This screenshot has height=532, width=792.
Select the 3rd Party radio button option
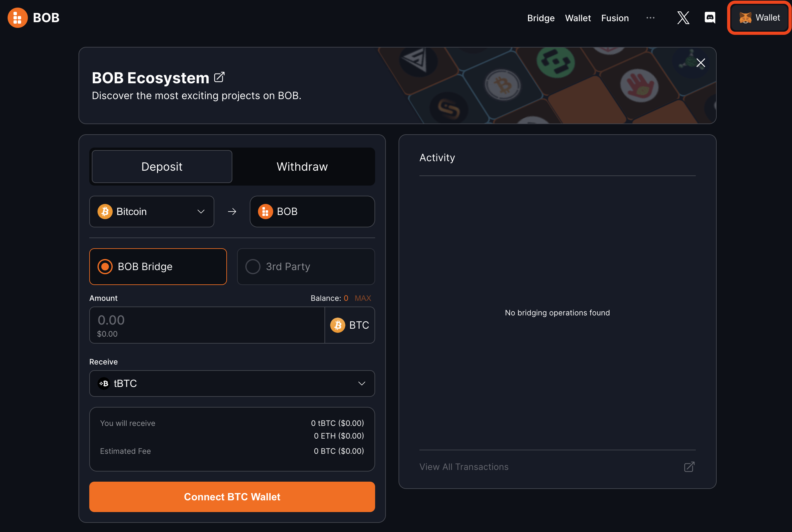[253, 266]
